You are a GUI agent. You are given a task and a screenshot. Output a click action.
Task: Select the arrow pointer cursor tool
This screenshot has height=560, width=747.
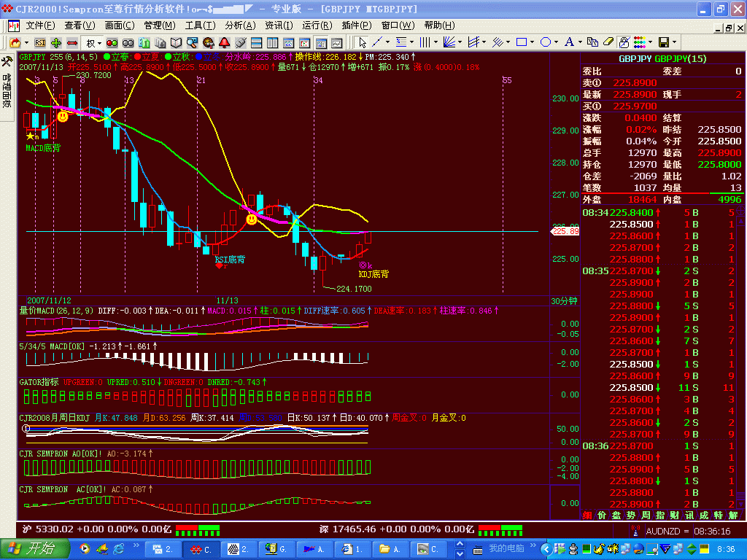pyautogui.click(x=362, y=42)
